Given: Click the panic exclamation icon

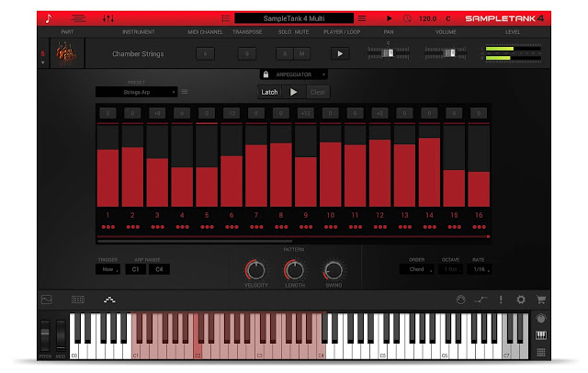Looking at the screenshot, I should 501,300.
